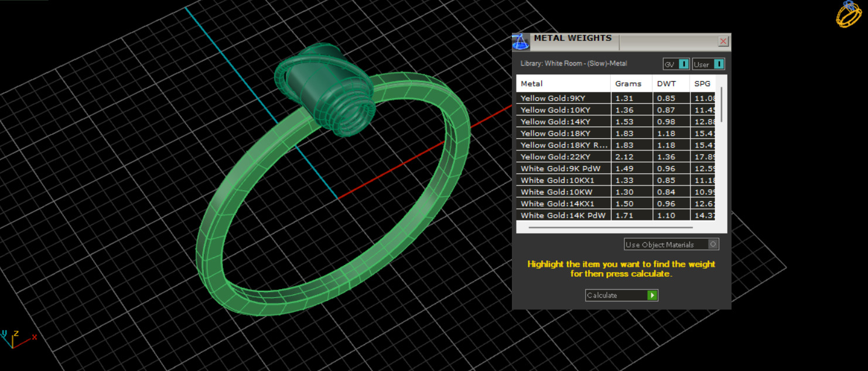Click DWT value 0.87 for 10KY
The image size is (868, 371).
tap(666, 110)
